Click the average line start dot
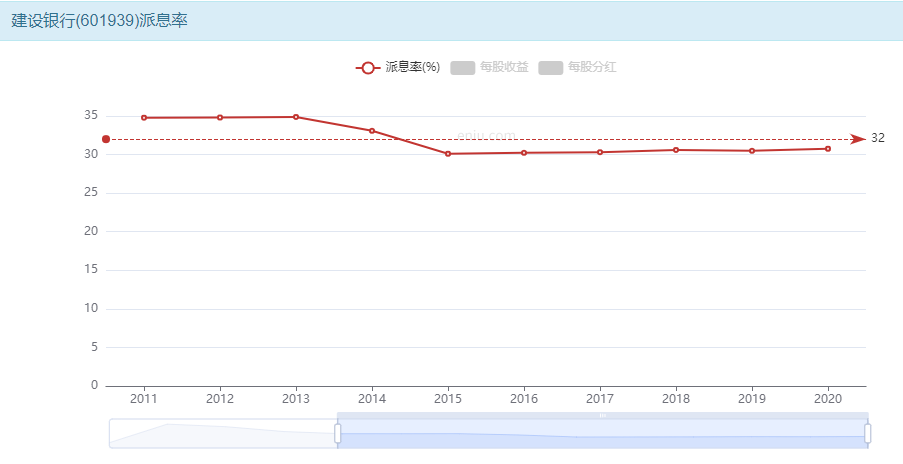This screenshot has width=903, height=464. click(x=106, y=139)
